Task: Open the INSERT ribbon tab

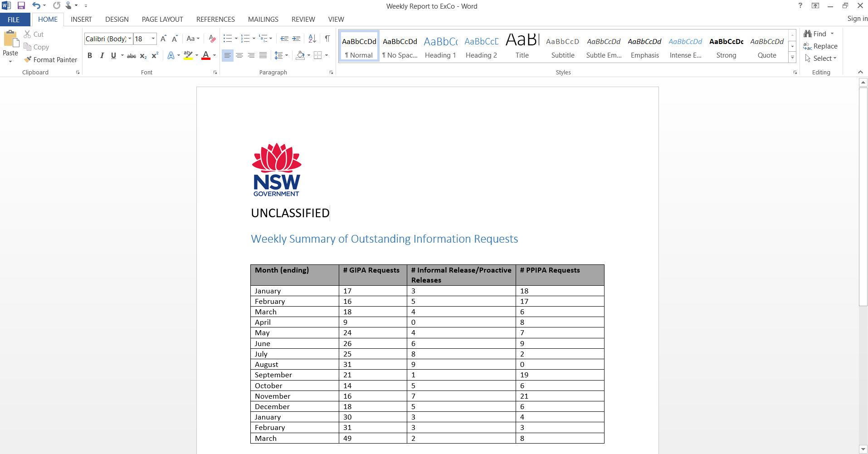Action: (x=81, y=19)
